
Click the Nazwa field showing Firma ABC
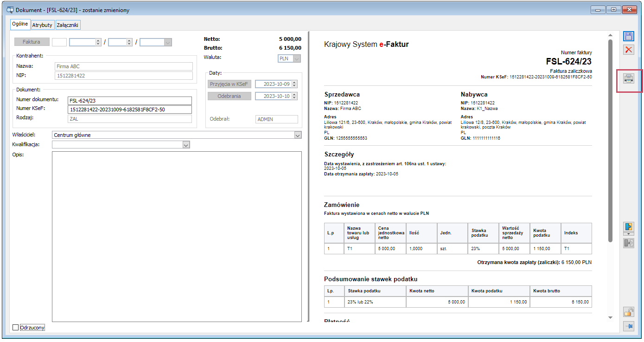[123, 66]
